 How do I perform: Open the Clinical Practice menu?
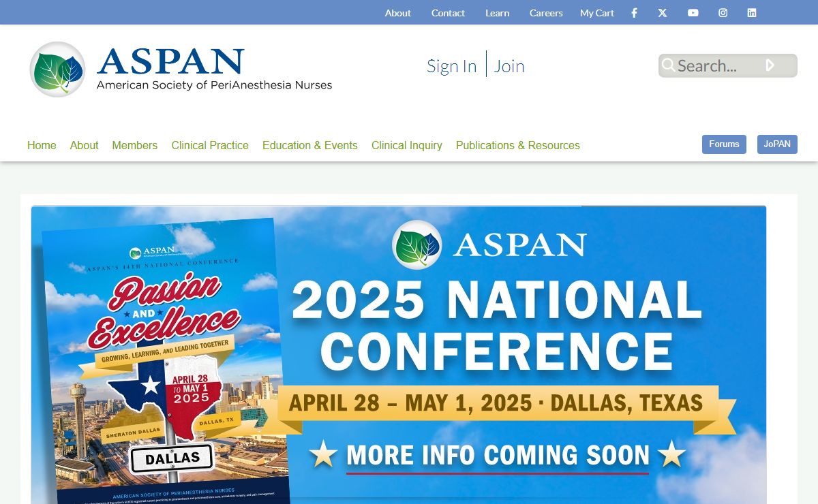[x=210, y=145]
